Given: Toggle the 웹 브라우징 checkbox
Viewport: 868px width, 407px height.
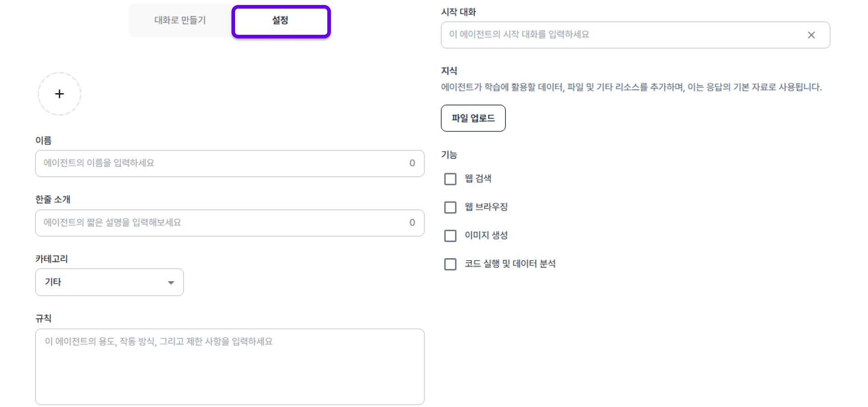Looking at the screenshot, I should [450, 207].
